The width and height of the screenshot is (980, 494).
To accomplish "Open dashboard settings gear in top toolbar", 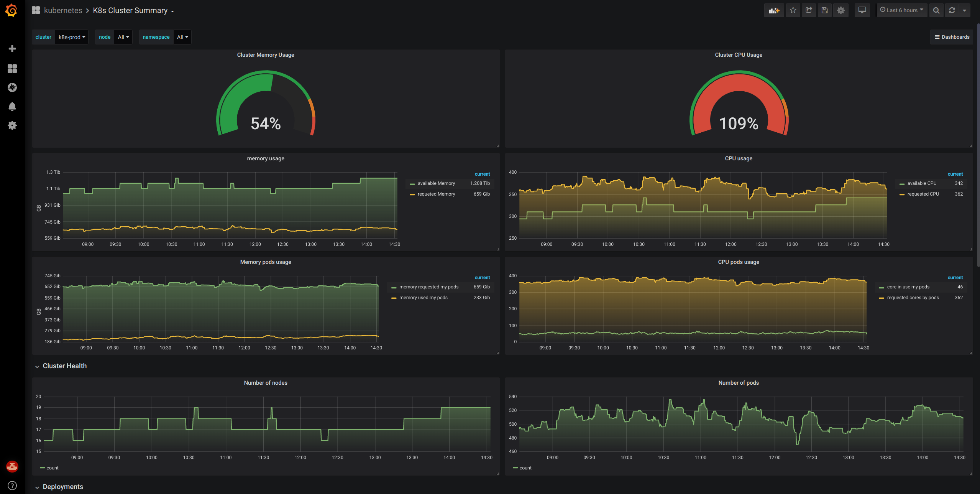I will (x=840, y=10).
